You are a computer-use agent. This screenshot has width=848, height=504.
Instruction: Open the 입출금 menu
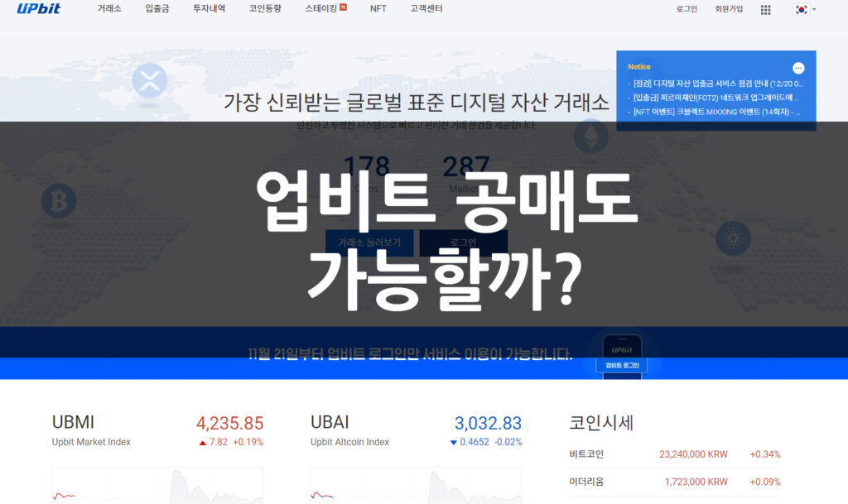(x=157, y=8)
